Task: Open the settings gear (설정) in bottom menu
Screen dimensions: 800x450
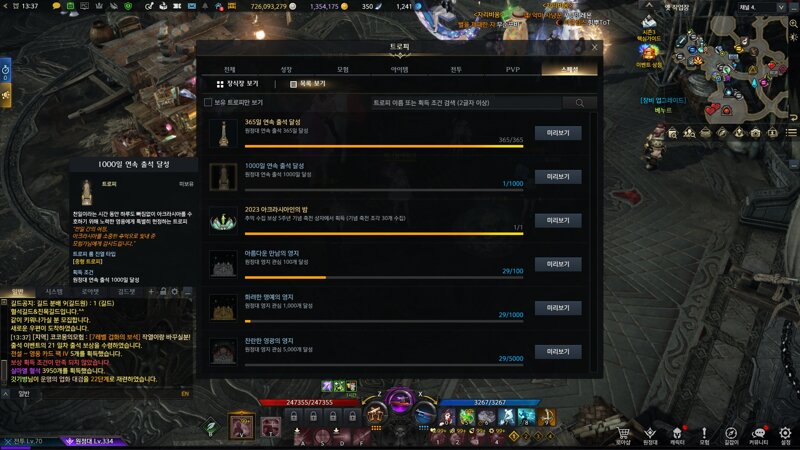Action: [785, 435]
